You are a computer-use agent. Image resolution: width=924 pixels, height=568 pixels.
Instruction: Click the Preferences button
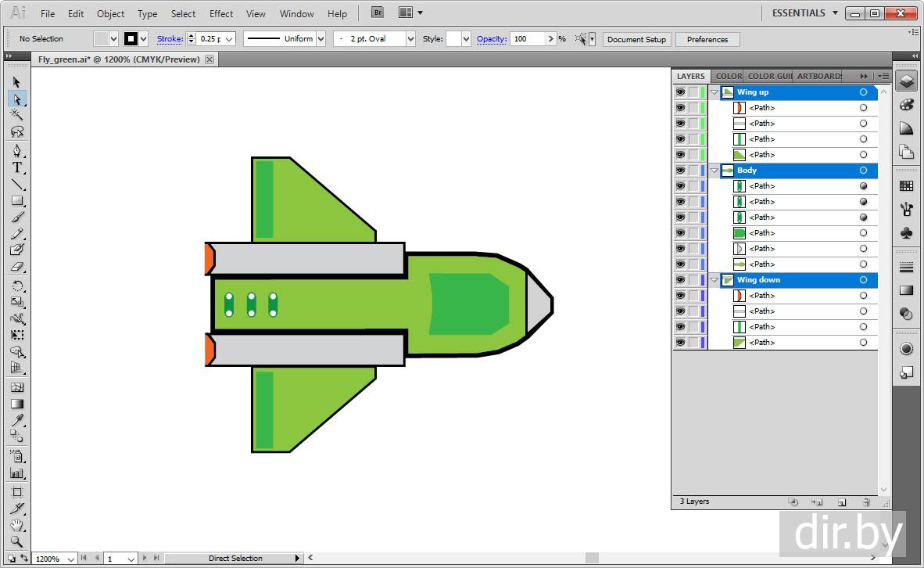(x=707, y=39)
